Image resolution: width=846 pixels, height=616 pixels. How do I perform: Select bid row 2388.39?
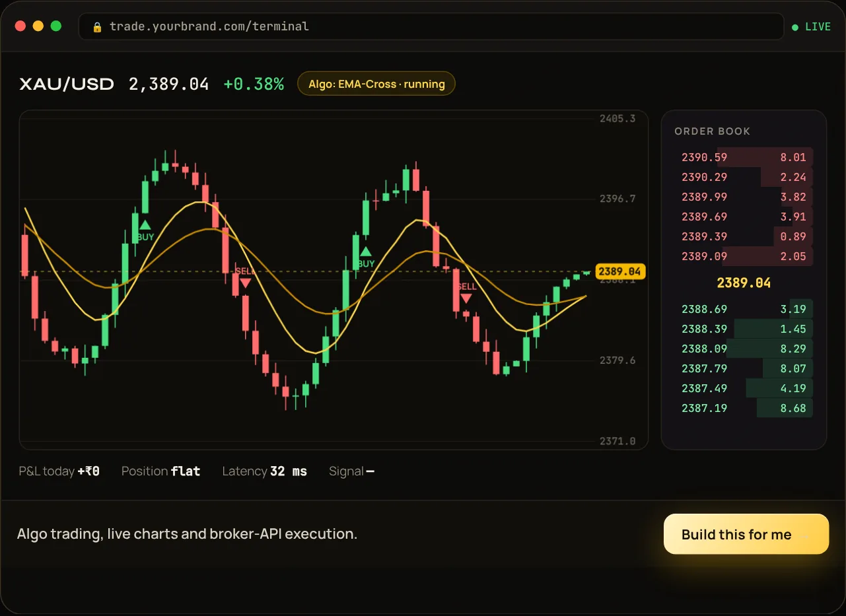pyautogui.click(x=744, y=329)
